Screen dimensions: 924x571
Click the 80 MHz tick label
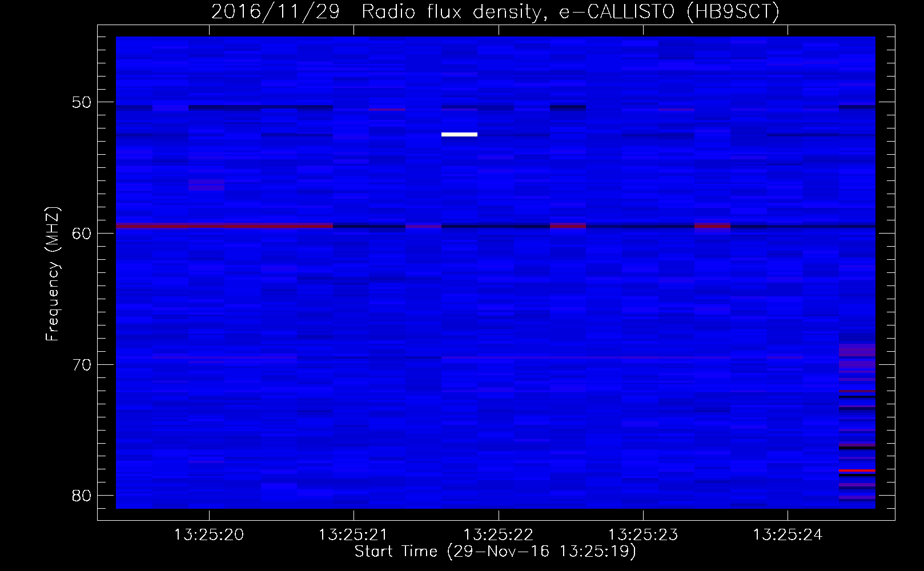coord(82,496)
